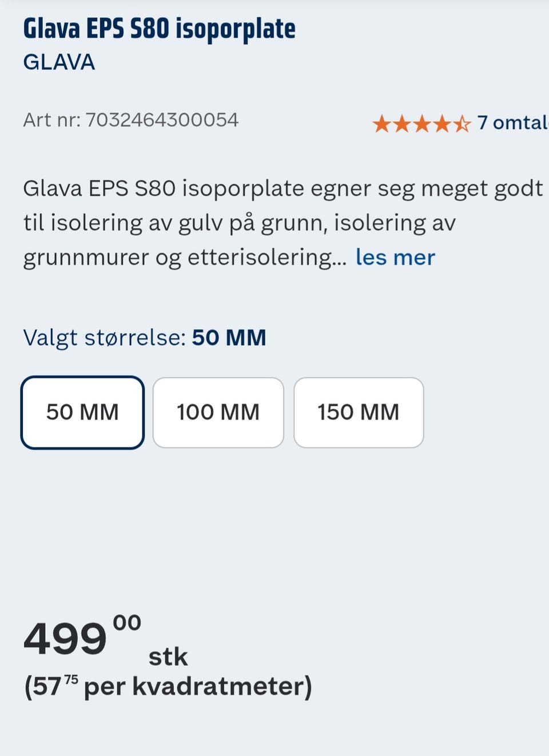Screen dimensions: 549x756
Task: Choose the 100 MM size option
Action: [x=218, y=413]
